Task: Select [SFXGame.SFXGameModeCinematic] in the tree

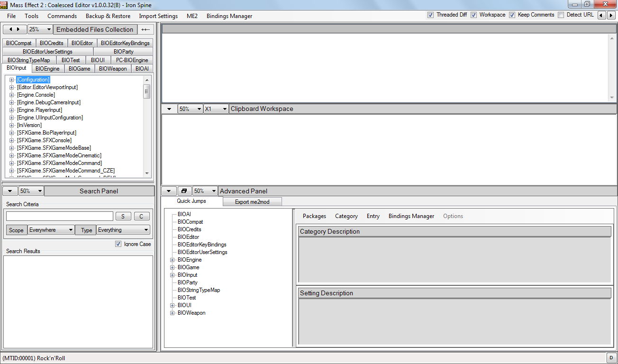Action: (x=59, y=155)
